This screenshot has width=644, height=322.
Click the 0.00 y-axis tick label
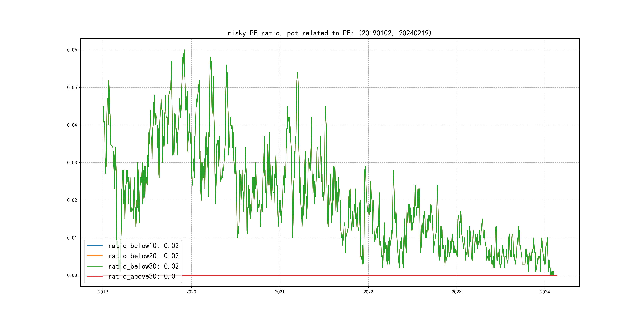pos(72,275)
